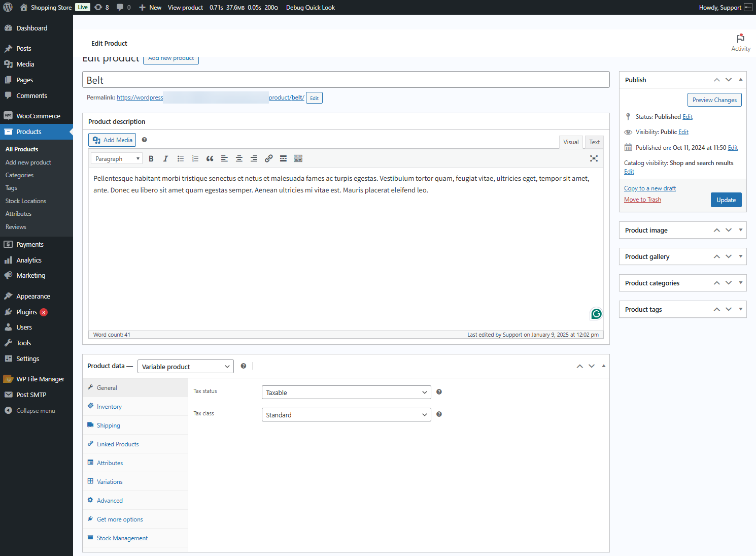Edit the published date
This screenshot has height=556, width=756.
coord(733,148)
